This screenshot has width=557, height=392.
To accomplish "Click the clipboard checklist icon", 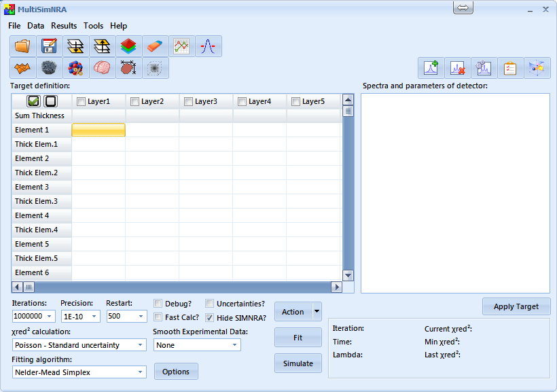I will pyautogui.click(x=510, y=68).
